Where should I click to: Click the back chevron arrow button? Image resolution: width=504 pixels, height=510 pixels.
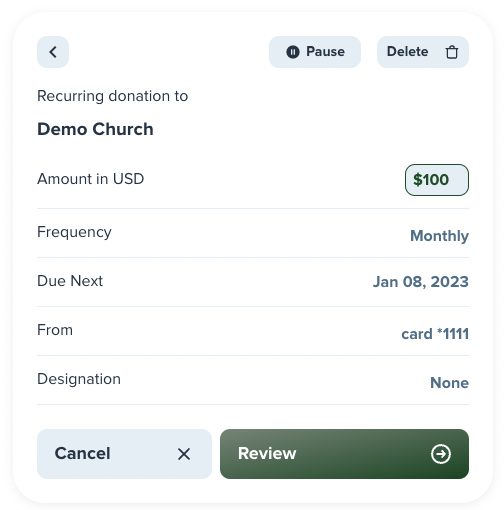point(53,52)
